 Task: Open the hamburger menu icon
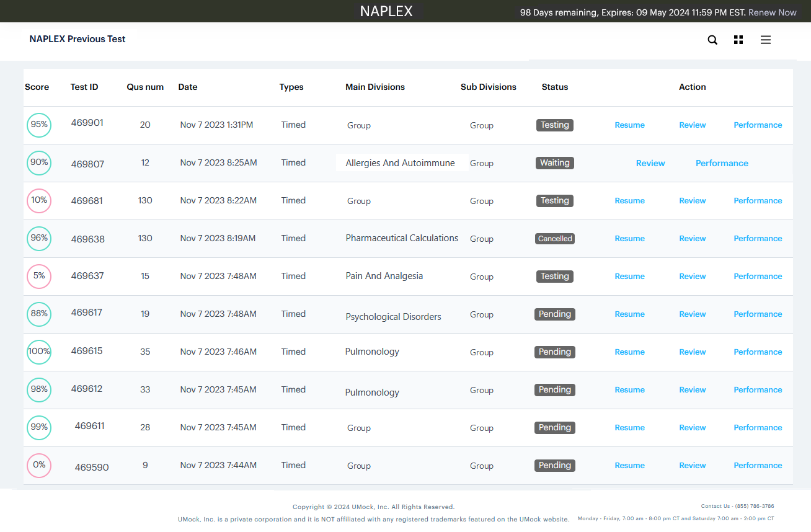coord(766,40)
